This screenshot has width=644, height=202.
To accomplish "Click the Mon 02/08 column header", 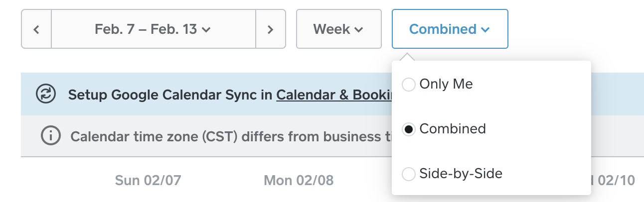I will (x=299, y=180).
